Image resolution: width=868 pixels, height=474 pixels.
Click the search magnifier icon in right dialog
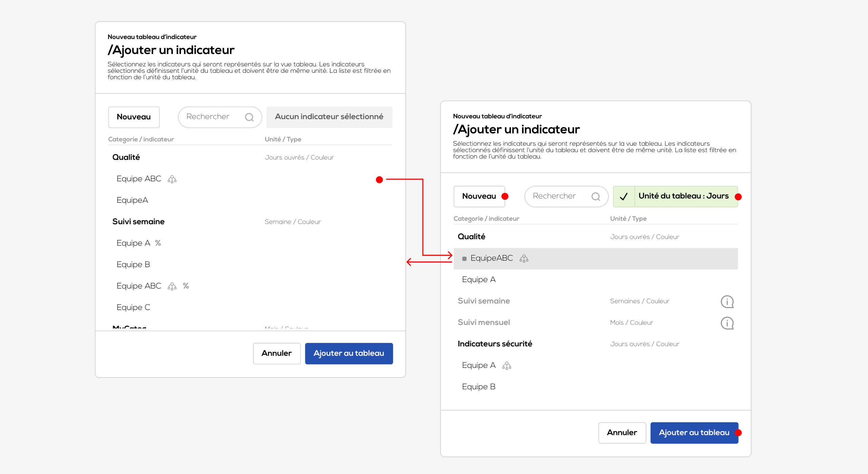pos(596,196)
